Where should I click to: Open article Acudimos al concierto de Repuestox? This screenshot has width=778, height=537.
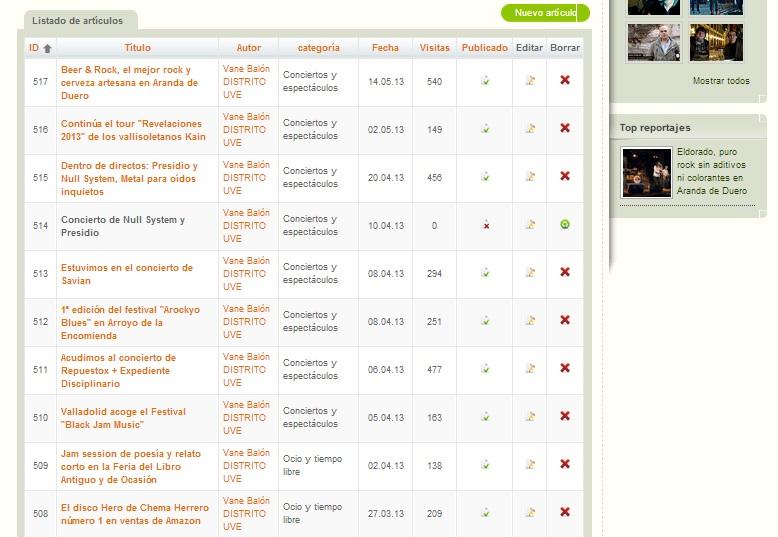(x=118, y=371)
